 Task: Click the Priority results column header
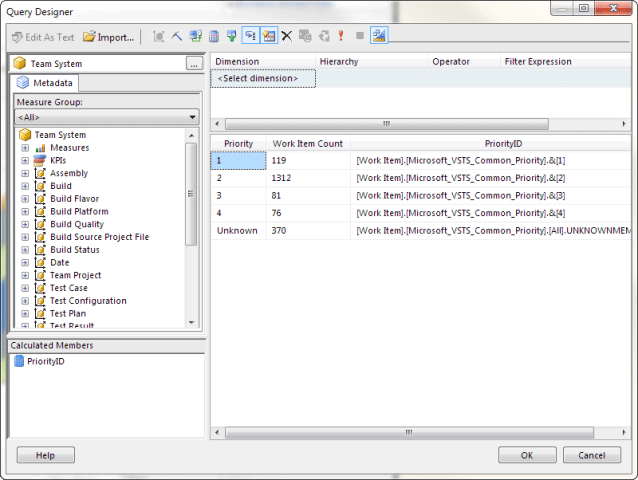pyautogui.click(x=238, y=144)
